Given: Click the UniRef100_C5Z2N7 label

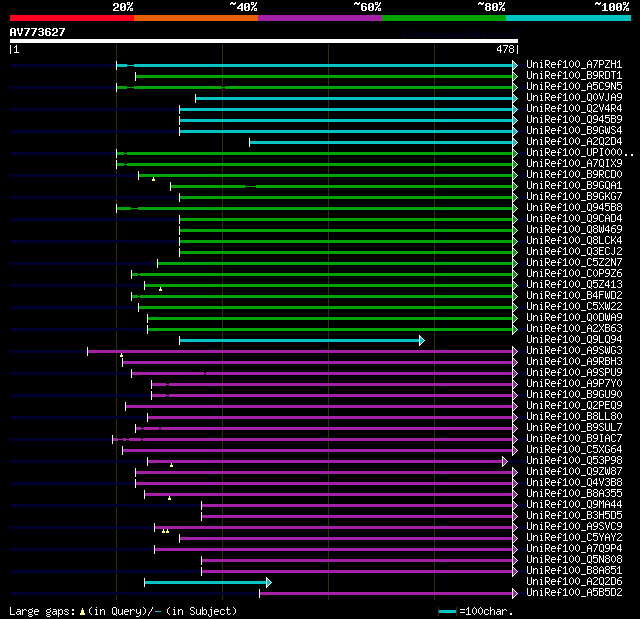Looking at the screenshot, I should [574, 263].
